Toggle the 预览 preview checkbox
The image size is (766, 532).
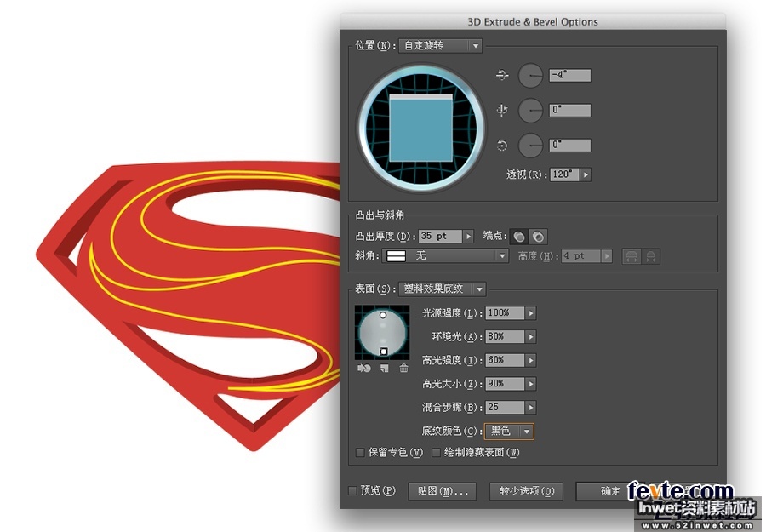(x=352, y=490)
